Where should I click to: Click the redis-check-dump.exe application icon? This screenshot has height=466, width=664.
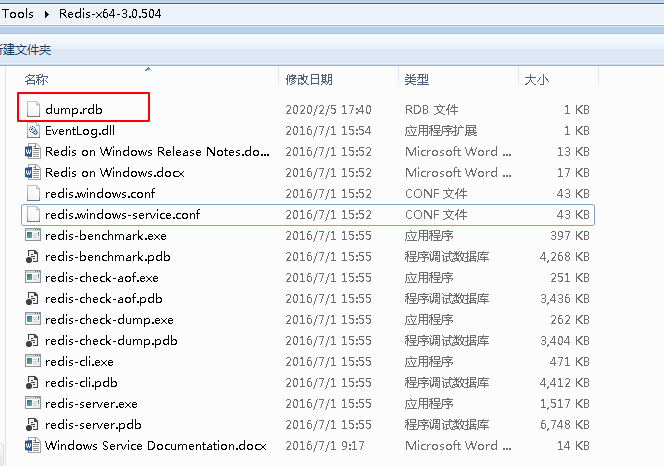click(x=33, y=319)
